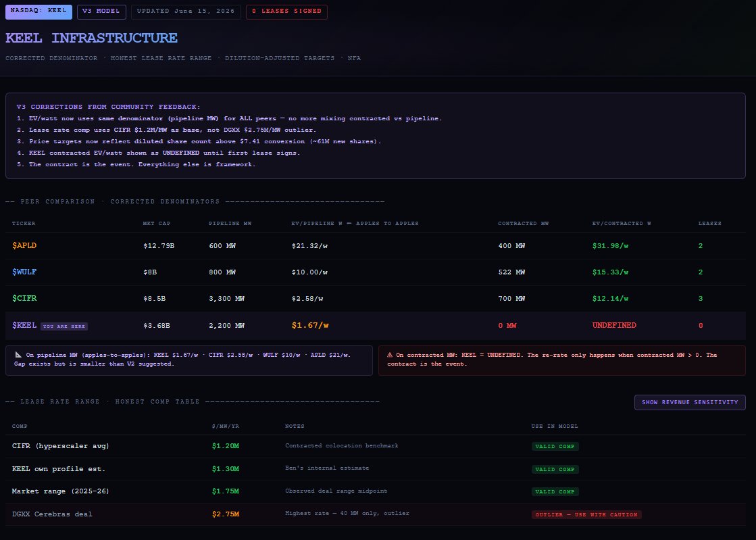Click the $10.00/w EV pipeline value
This screenshot has width=756, height=540.
pyautogui.click(x=309, y=272)
